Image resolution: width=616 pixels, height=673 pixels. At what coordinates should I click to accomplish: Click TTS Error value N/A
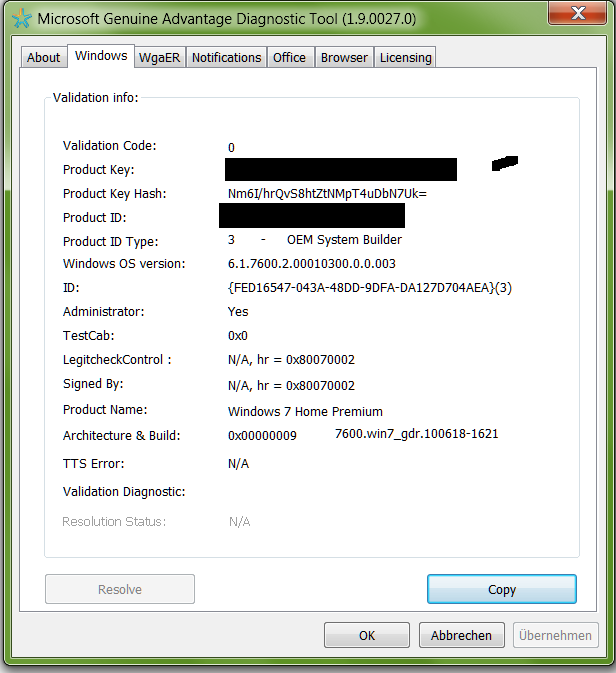point(238,464)
